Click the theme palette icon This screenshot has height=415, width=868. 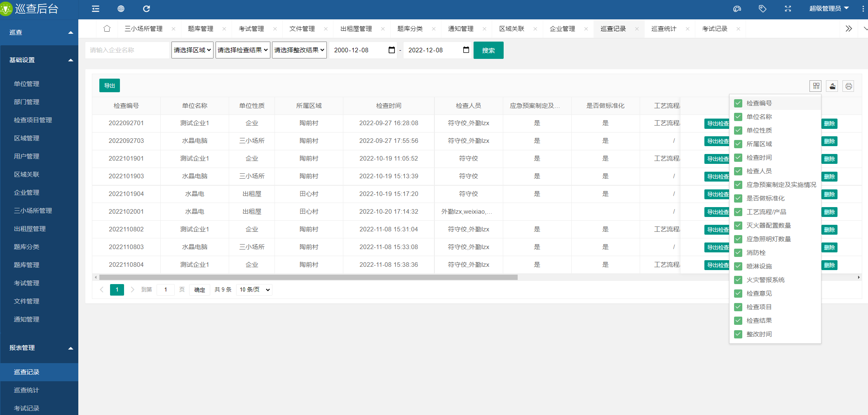(737, 8)
